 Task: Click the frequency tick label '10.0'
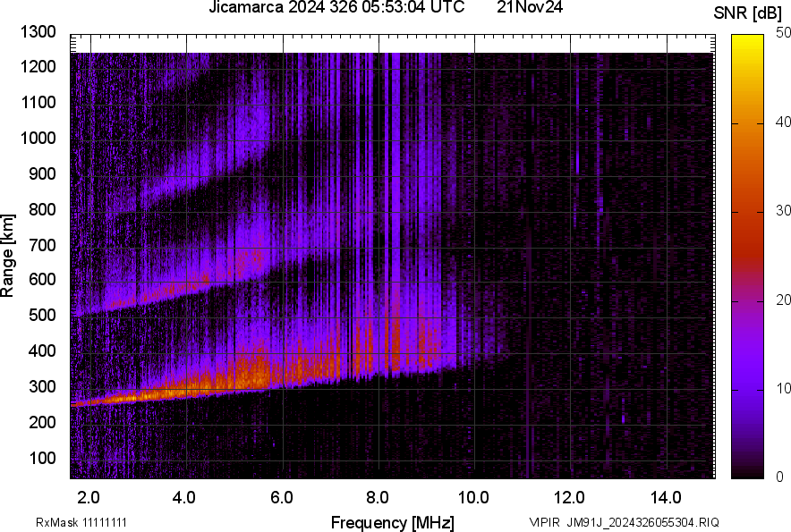click(x=473, y=498)
